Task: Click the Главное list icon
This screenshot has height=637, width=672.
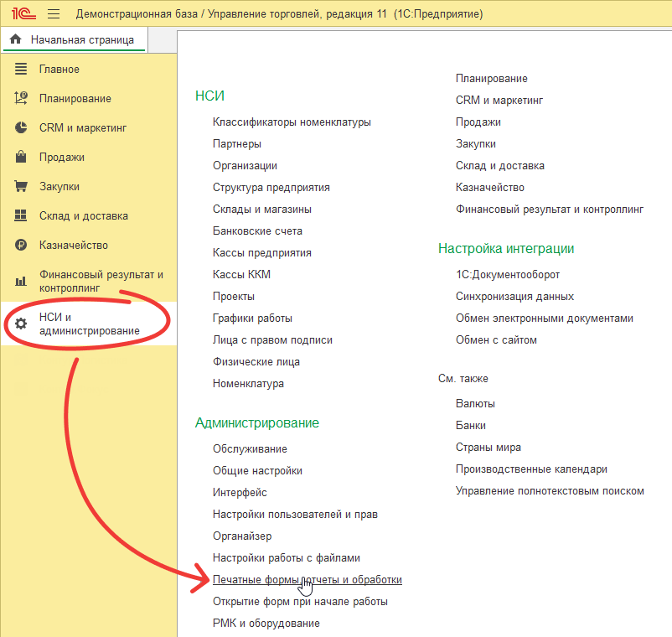Action: point(21,69)
